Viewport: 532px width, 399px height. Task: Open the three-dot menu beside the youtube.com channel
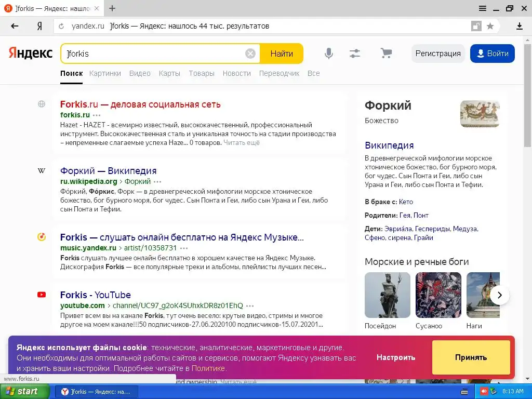click(x=250, y=305)
